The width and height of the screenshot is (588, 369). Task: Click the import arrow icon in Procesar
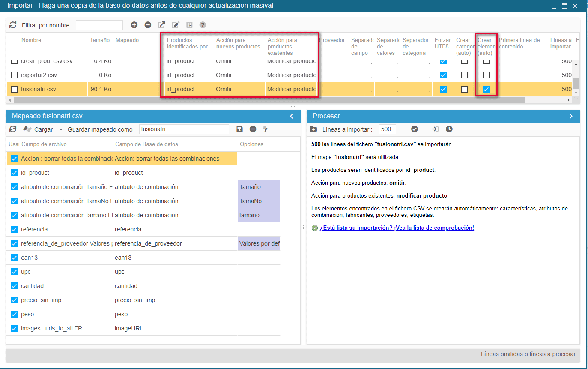(435, 129)
